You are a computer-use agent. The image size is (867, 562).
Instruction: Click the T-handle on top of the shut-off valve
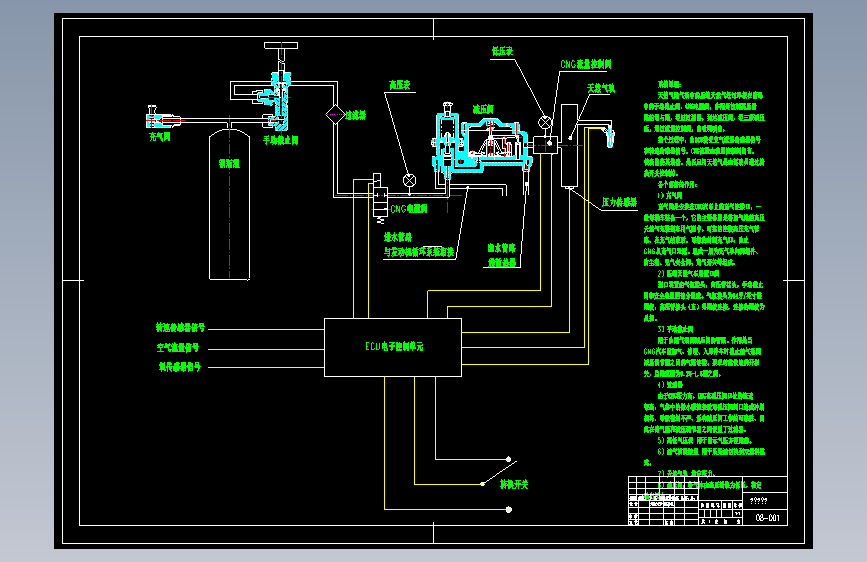coord(281,45)
